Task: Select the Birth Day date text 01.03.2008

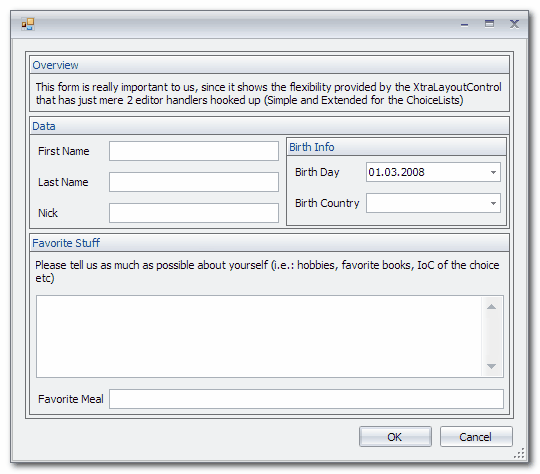Action: coord(396,172)
